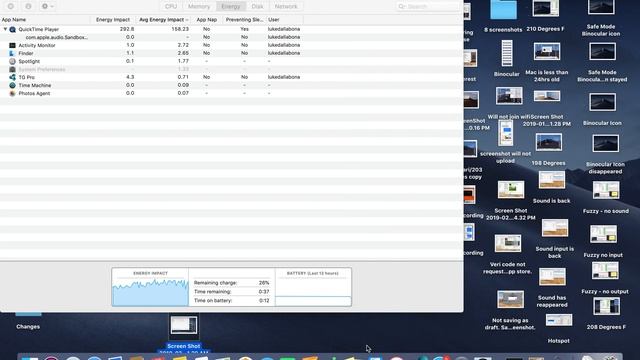Image resolution: width=640 pixels, height=360 pixels.
Task: Click the Battery last 12 hours chart
Action: [313, 291]
